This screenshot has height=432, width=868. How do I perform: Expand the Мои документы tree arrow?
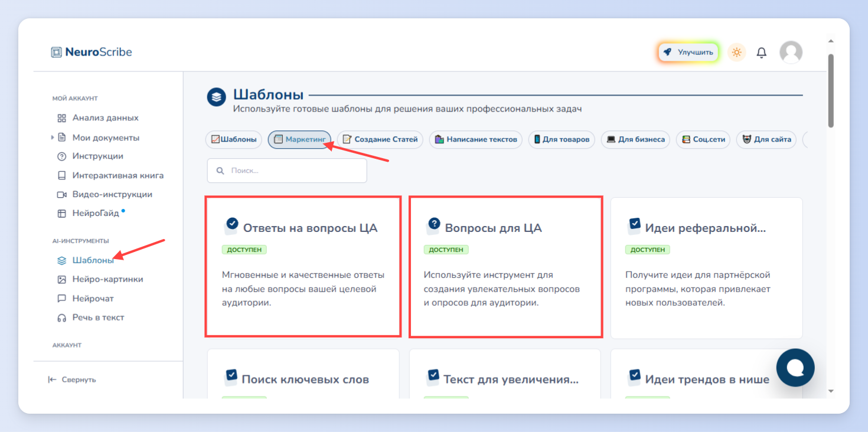pos(53,138)
